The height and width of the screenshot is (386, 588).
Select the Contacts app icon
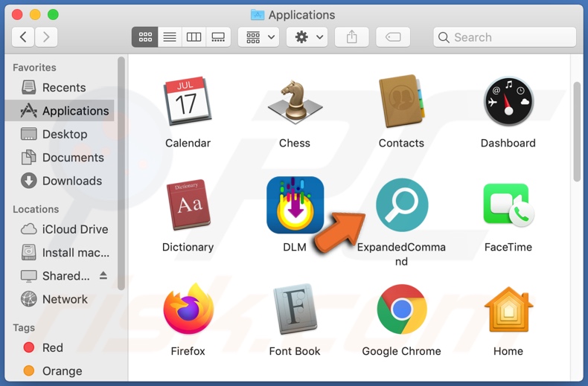coord(402,101)
